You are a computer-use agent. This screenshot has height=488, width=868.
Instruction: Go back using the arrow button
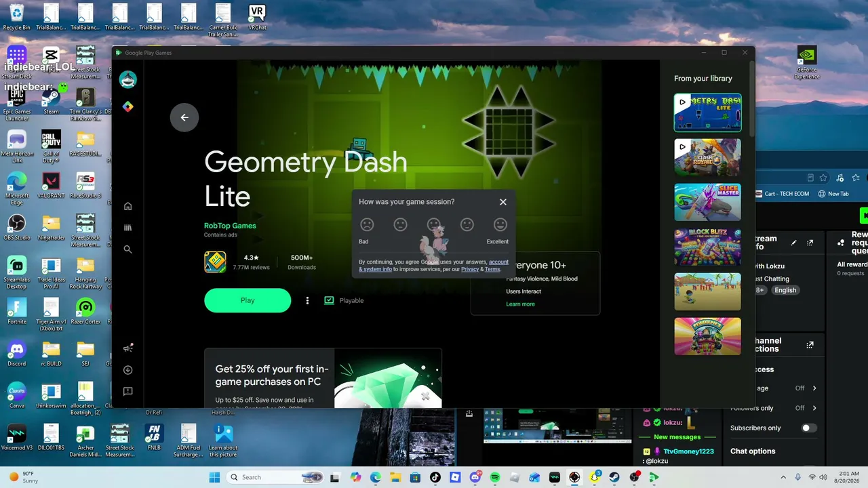coord(184,117)
